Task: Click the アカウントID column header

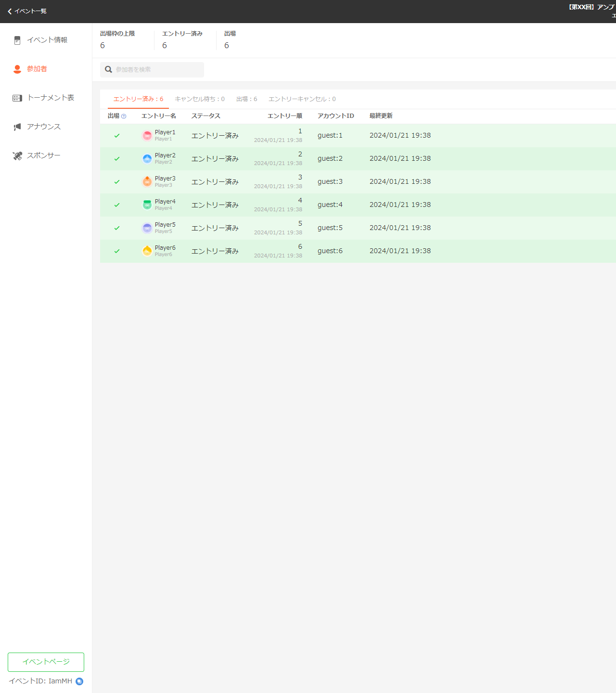Action: 336,116
